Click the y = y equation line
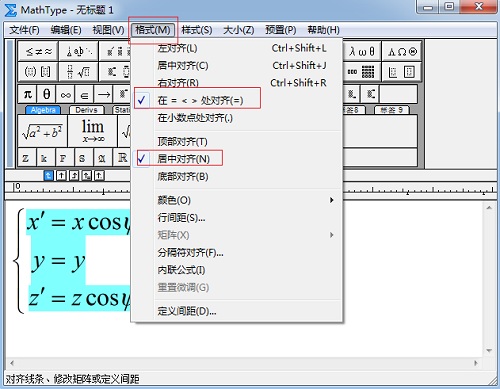Screen dimensions: 500x389 [x=58, y=262]
